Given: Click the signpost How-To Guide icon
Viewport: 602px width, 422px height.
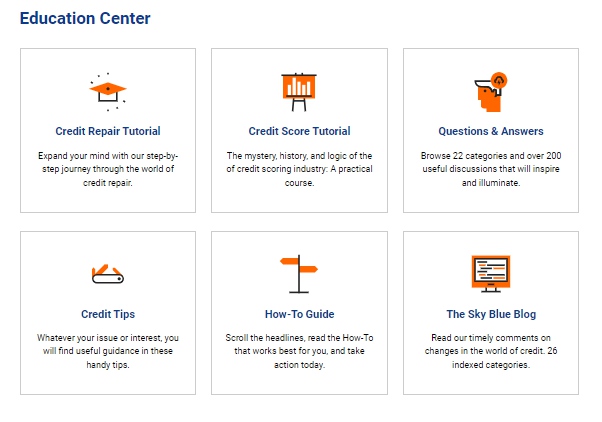Looking at the screenshot, I should (x=299, y=274).
